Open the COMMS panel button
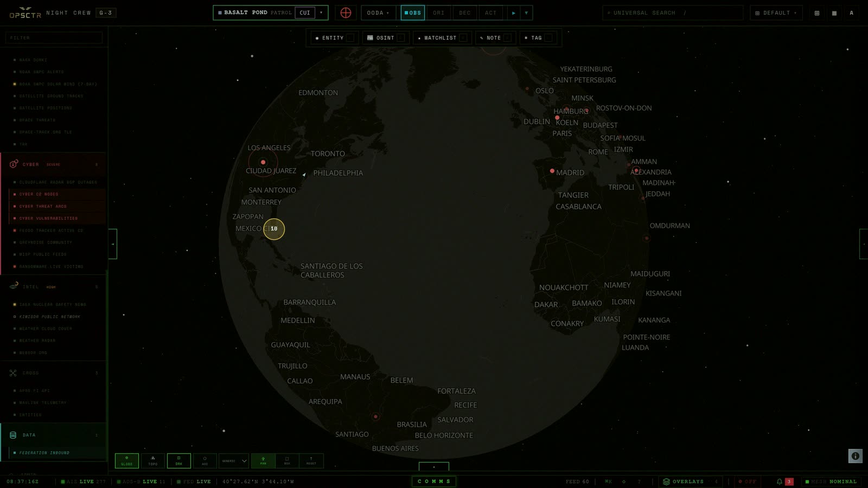Image resolution: width=868 pixels, height=488 pixels. pyautogui.click(x=434, y=481)
